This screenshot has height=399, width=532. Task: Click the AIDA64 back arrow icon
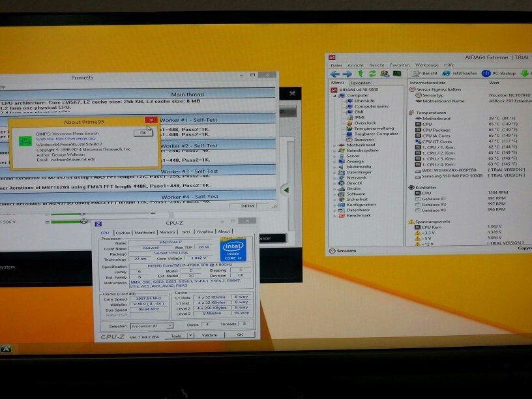pos(335,74)
